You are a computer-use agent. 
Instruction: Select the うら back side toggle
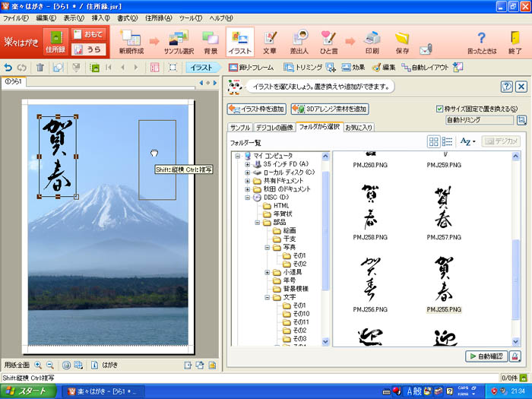90,49
